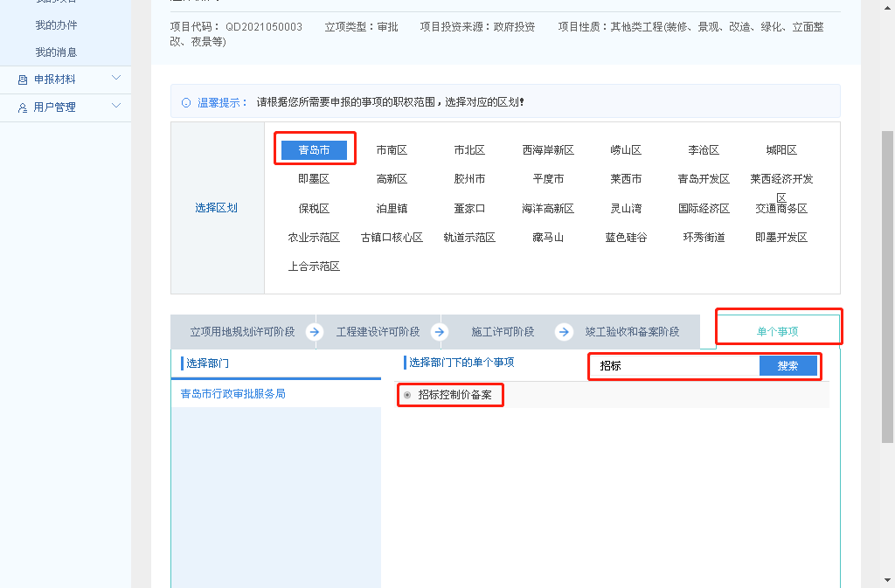Viewport: 895px width, 588px height.
Task: Select the 招标控制价备案 radio button
Action: coord(407,395)
